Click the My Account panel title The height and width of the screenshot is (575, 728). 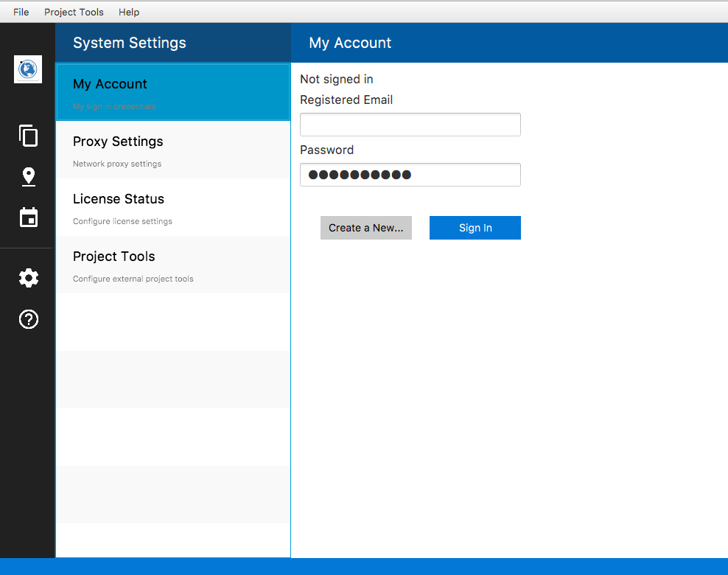(350, 43)
